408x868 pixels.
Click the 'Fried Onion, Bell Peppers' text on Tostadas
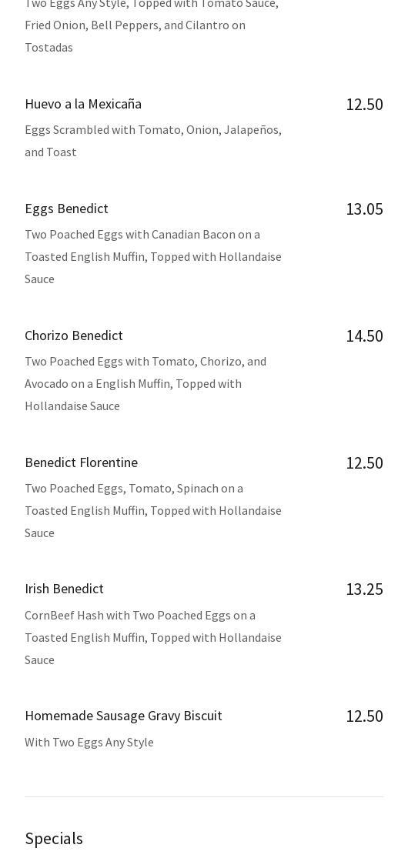tap(135, 25)
